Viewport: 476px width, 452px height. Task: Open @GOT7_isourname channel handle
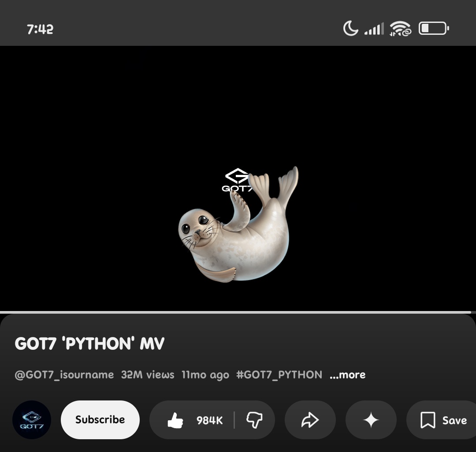tap(64, 374)
